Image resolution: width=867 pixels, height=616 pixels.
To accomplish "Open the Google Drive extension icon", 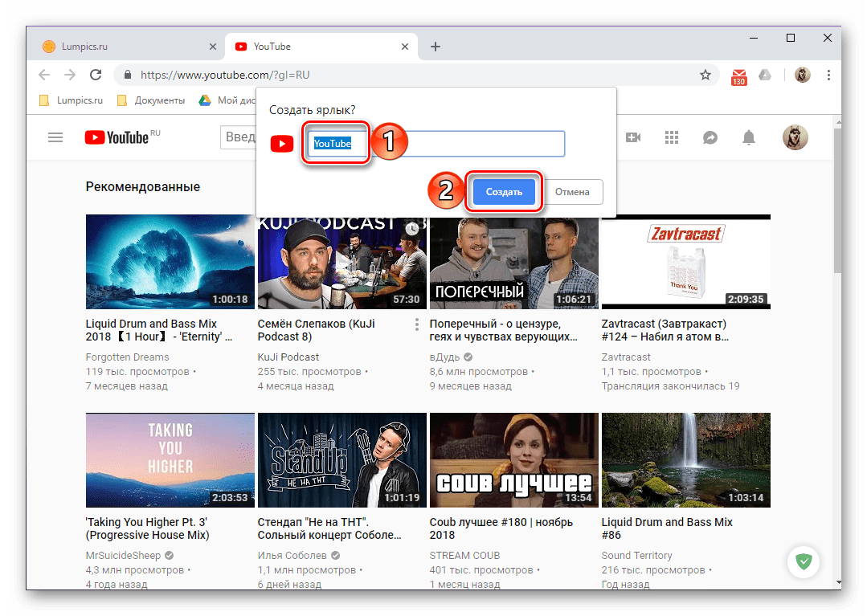I will click(765, 75).
